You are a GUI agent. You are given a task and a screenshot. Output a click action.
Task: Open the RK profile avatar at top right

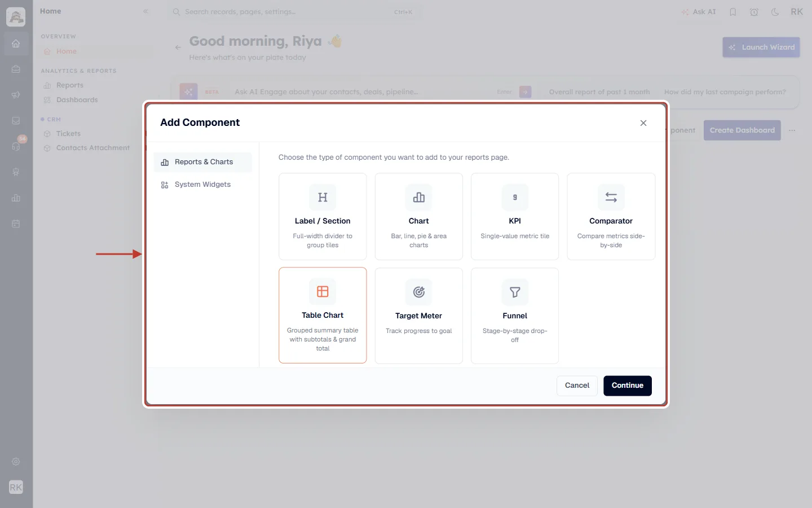pyautogui.click(x=797, y=12)
